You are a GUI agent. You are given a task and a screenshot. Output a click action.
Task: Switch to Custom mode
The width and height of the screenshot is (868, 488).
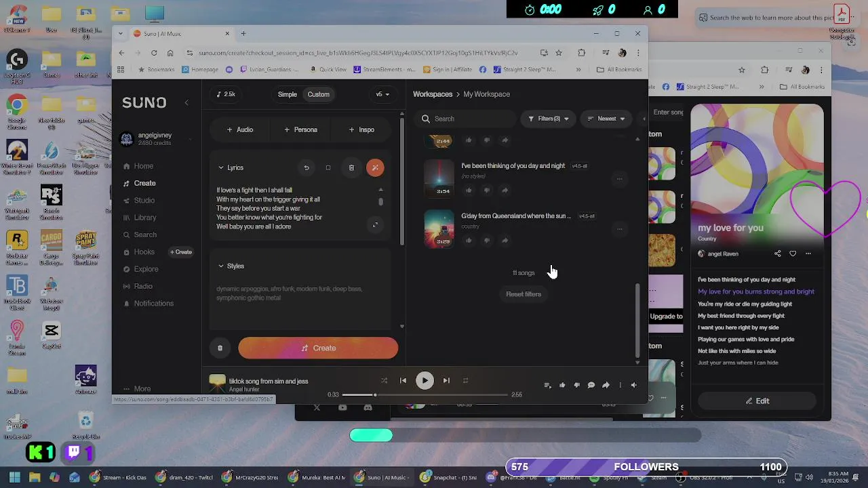coord(318,94)
